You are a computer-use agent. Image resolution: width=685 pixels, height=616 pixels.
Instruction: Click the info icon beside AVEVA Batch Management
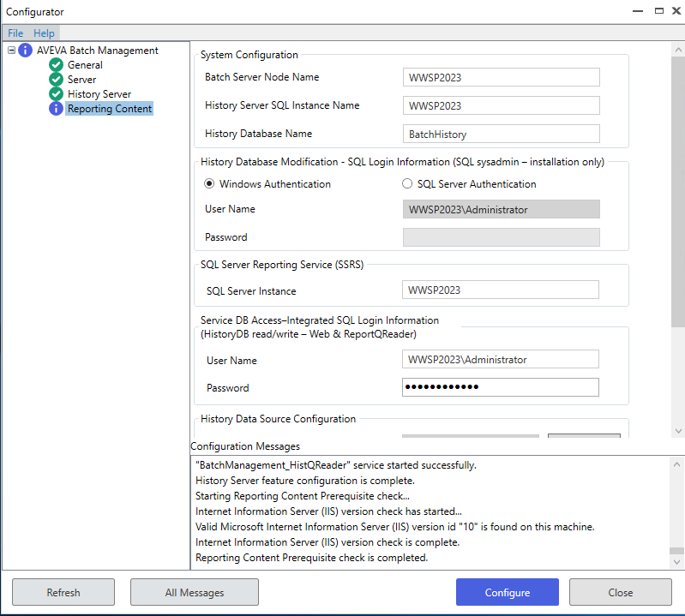(x=26, y=51)
